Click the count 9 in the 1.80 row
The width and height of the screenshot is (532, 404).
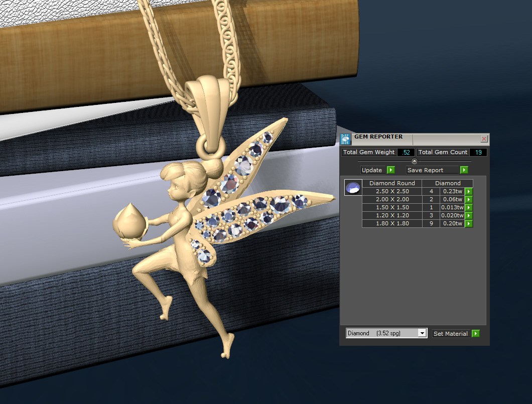(x=431, y=223)
